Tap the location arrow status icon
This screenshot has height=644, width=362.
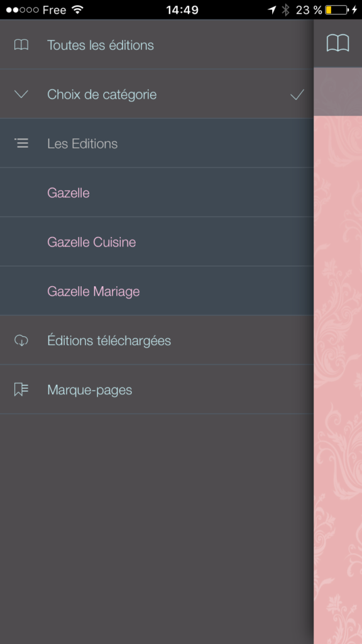click(x=271, y=10)
